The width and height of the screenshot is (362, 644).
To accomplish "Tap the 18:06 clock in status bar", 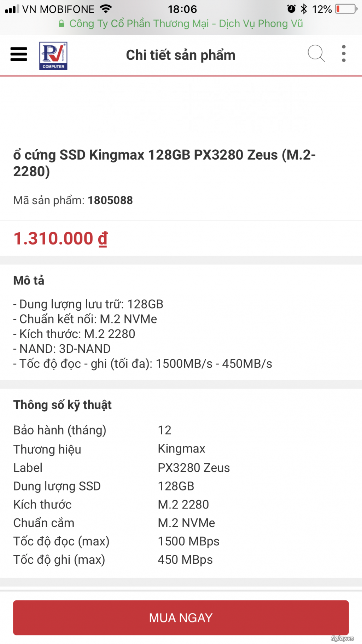I will (182, 9).
